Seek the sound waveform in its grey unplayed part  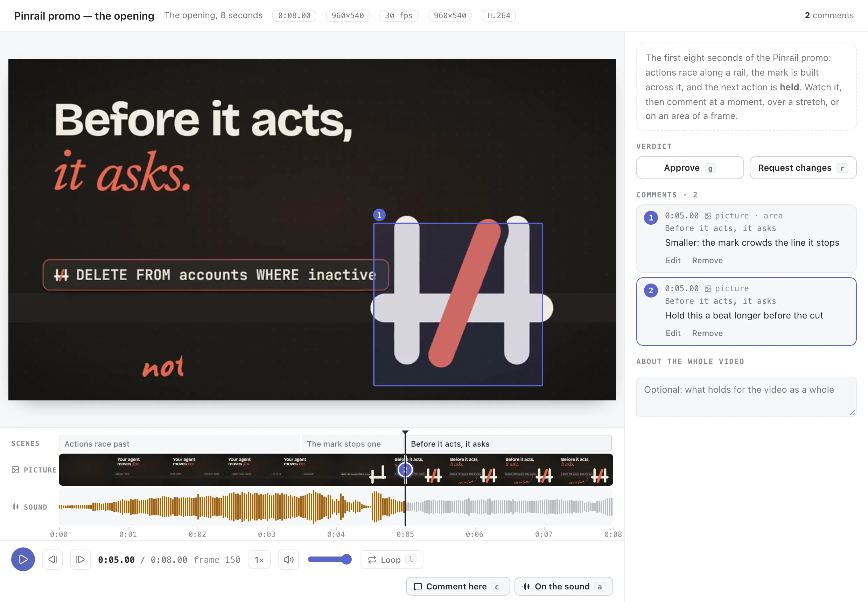click(509, 506)
